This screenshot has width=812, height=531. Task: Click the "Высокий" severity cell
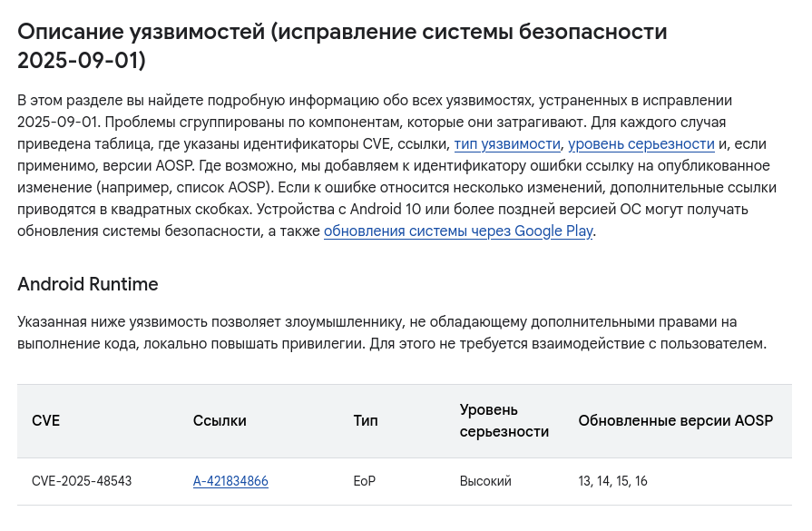(x=485, y=481)
